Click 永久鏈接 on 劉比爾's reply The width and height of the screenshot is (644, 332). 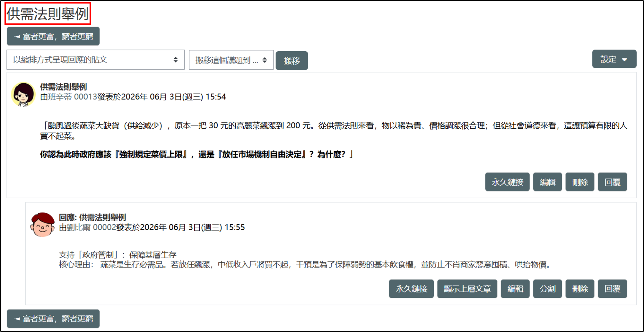[x=411, y=289]
